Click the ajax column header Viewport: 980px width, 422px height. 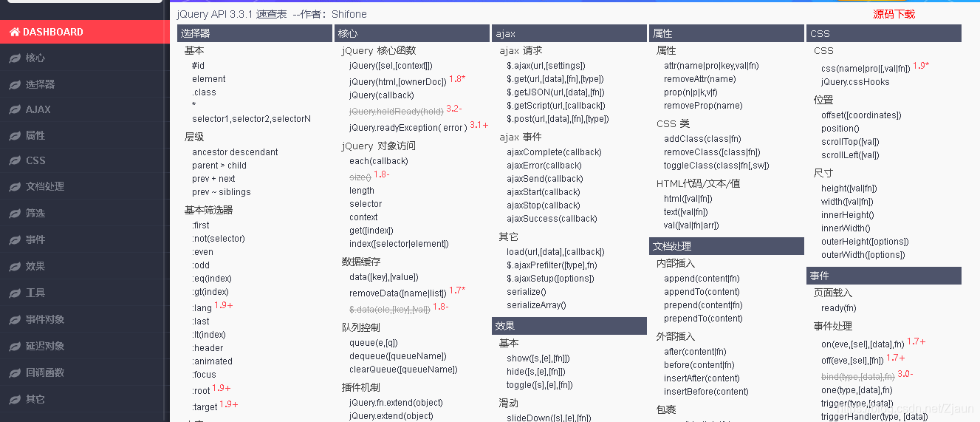click(569, 33)
